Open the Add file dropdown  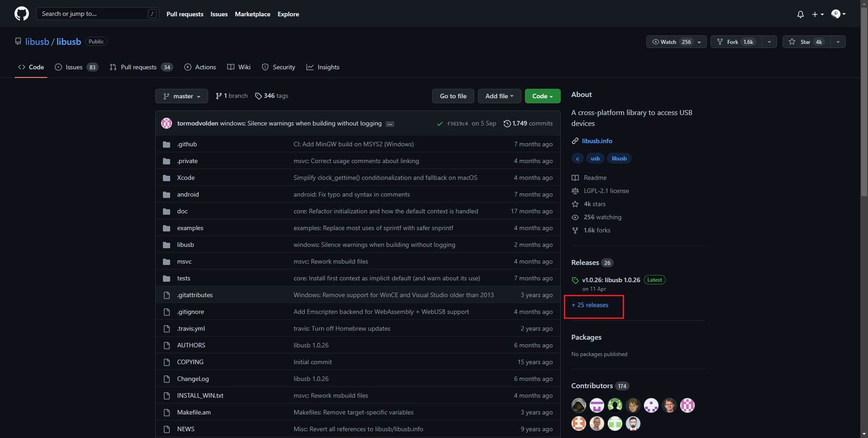[x=500, y=96]
